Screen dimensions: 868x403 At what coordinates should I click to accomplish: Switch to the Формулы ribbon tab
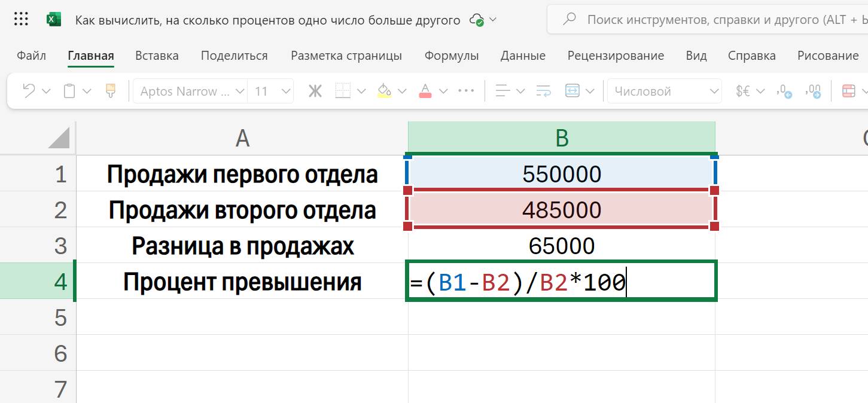(x=451, y=55)
